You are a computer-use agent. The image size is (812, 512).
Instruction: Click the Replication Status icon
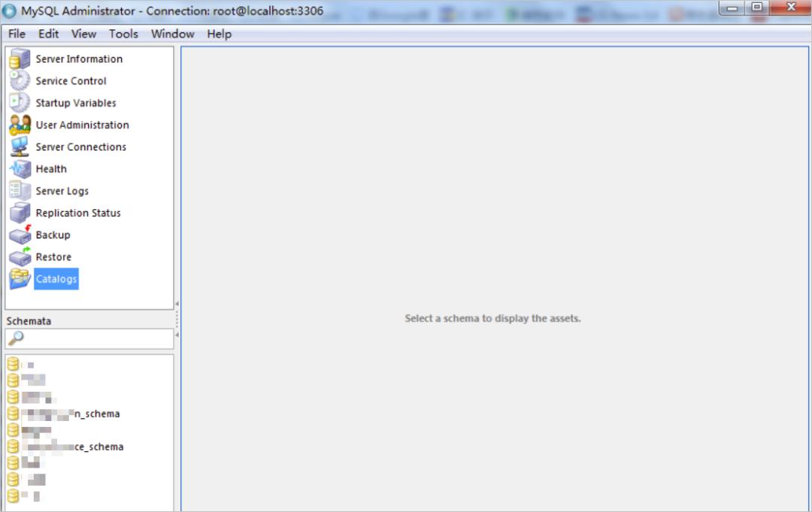point(20,213)
